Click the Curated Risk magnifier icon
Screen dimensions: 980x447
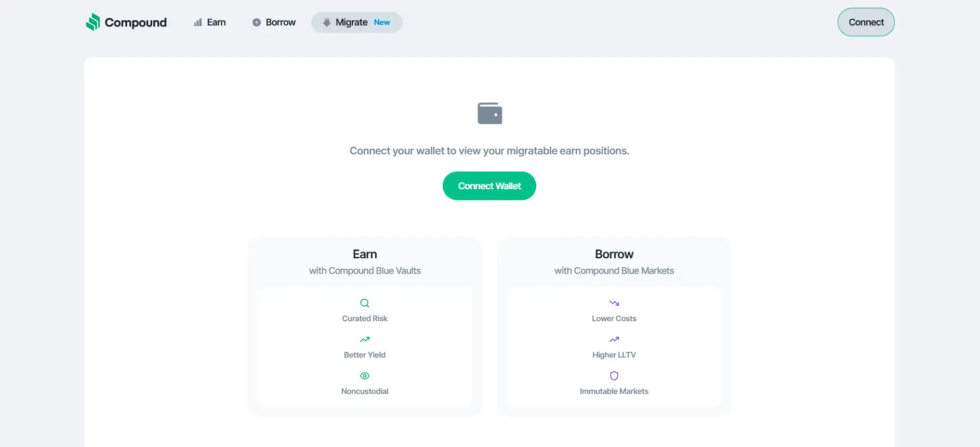[x=365, y=303]
